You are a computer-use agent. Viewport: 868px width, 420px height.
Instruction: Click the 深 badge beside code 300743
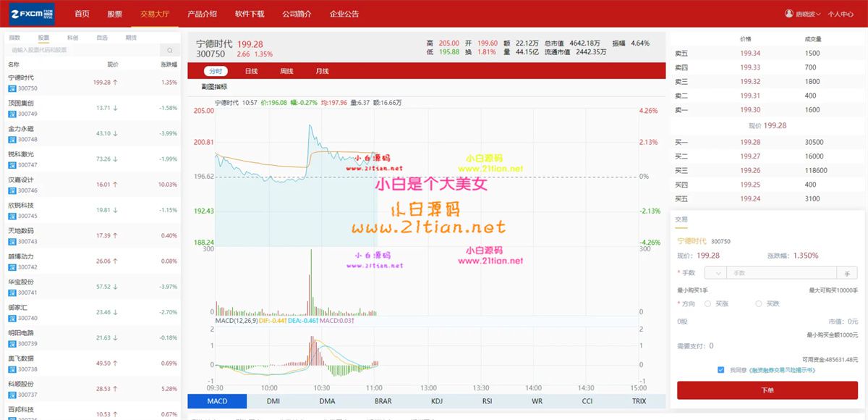point(12,241)
